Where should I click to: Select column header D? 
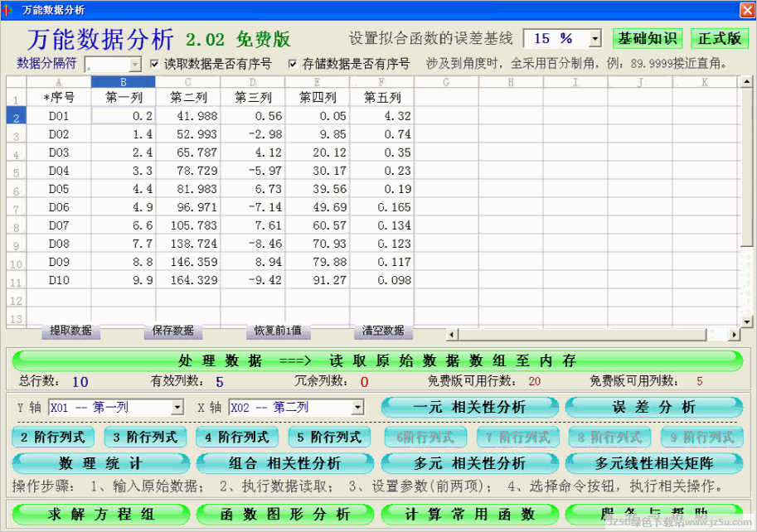coord(253,82)
